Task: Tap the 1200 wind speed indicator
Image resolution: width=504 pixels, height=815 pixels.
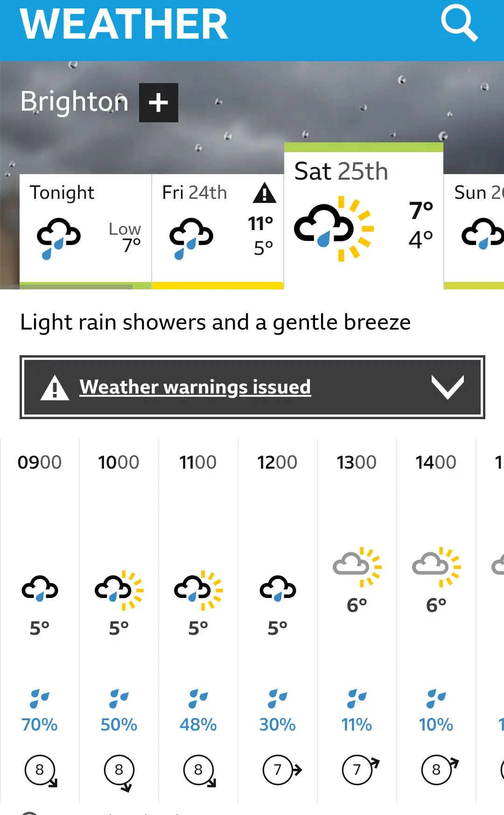Action: tap(282, 770)
